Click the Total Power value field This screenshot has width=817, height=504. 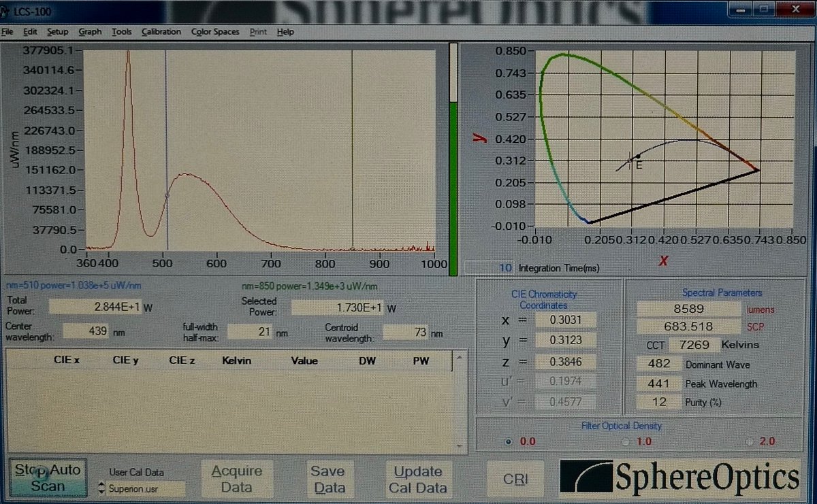coord(95,307)
